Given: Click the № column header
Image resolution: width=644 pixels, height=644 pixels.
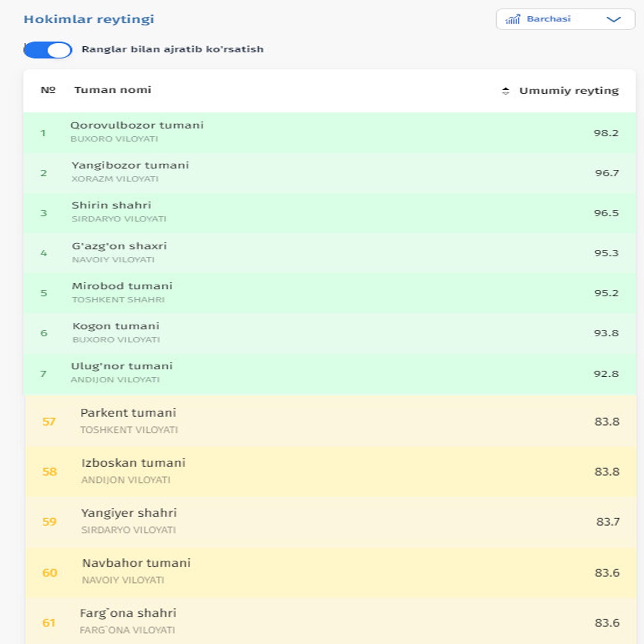Looking at the screenshot, I should pyautogui.click(x=48, y=90).
